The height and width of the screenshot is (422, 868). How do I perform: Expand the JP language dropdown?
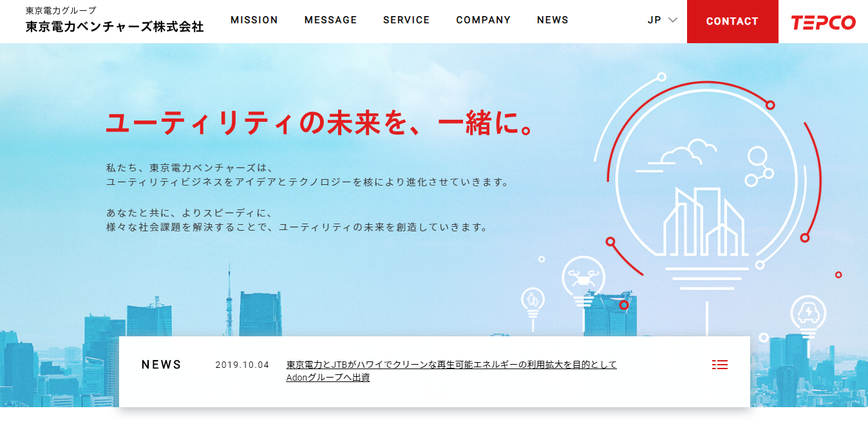tap(663, 20)
